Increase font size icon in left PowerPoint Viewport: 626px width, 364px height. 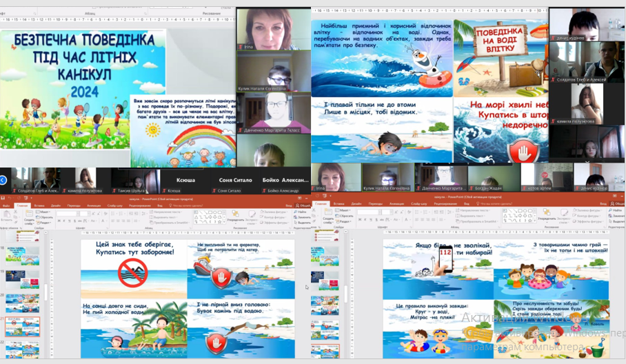click(x=93, y=214)
